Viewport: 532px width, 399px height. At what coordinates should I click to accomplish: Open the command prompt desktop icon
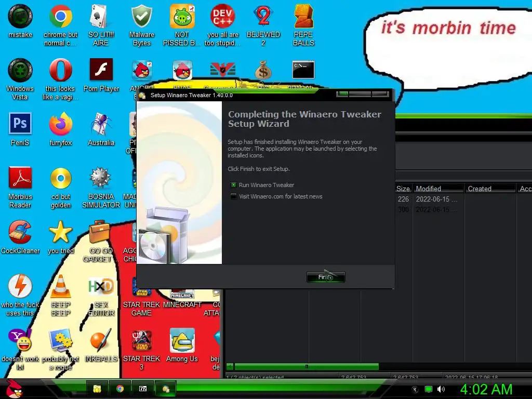[x=303, y=70]
